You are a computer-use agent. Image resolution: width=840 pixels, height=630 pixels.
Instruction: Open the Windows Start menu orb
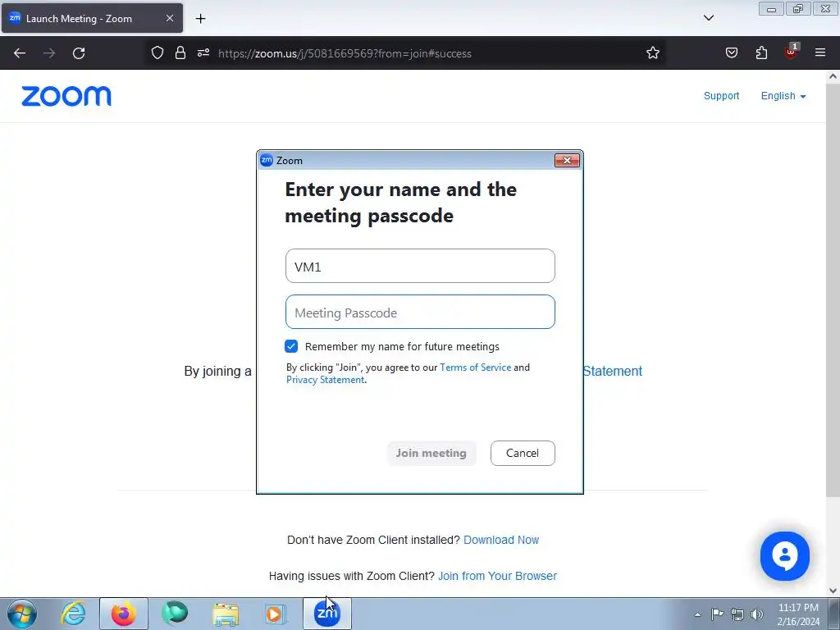coord(22,614)
